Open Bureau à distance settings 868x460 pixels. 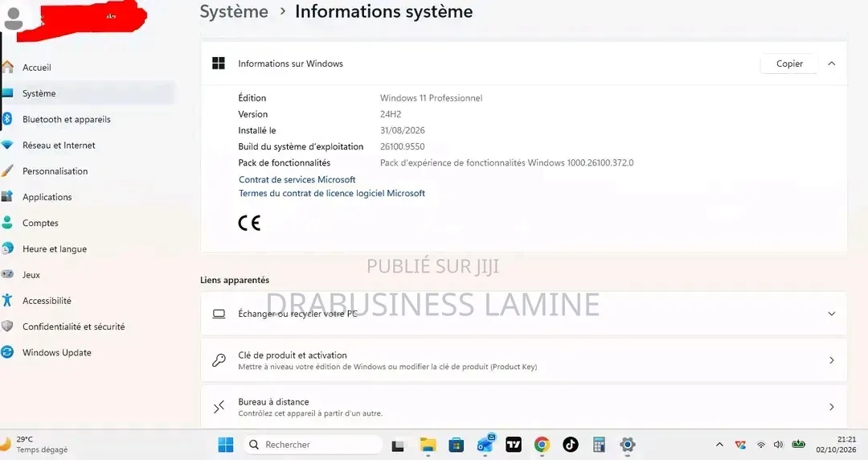524,407
